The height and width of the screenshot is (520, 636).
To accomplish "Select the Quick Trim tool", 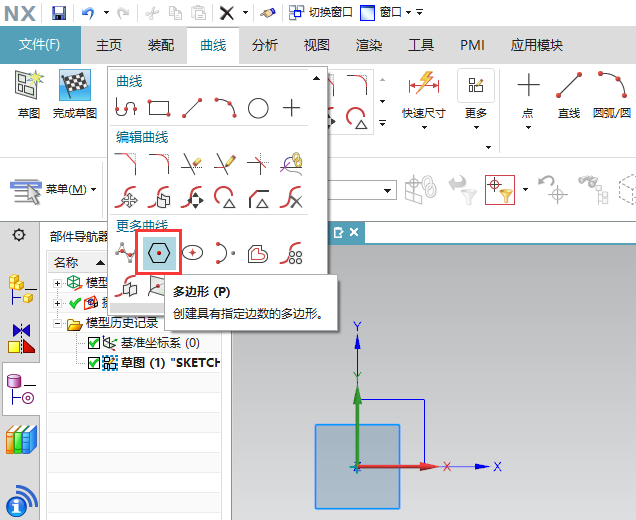I will pos(192,163).
